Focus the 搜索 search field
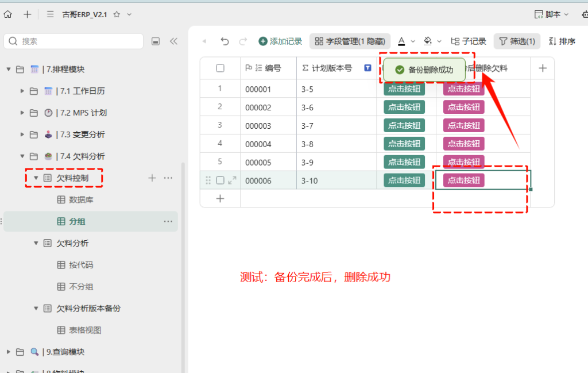This screenshot has height=373, width=588. pos(73,41)
